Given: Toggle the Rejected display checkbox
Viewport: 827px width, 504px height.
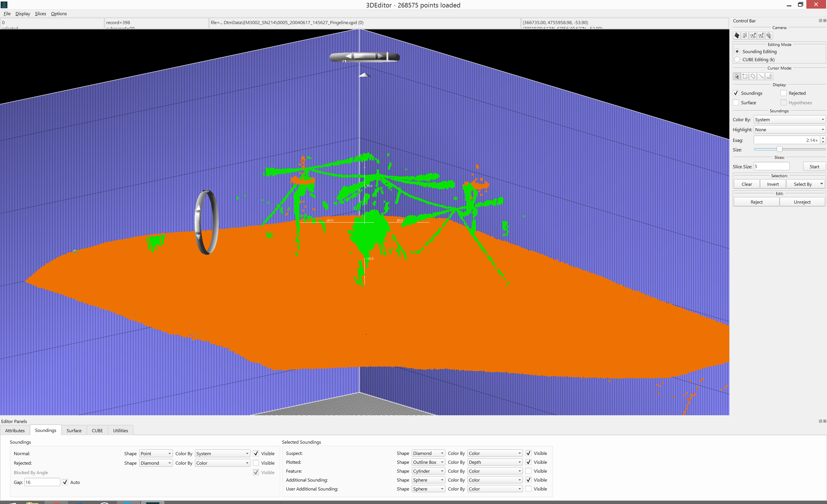Looking at the screenshot, I should tap(783, 93).
